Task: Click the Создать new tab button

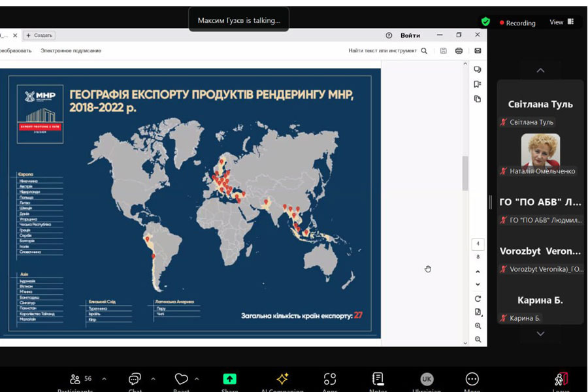Action: click(x=40, y=35)
